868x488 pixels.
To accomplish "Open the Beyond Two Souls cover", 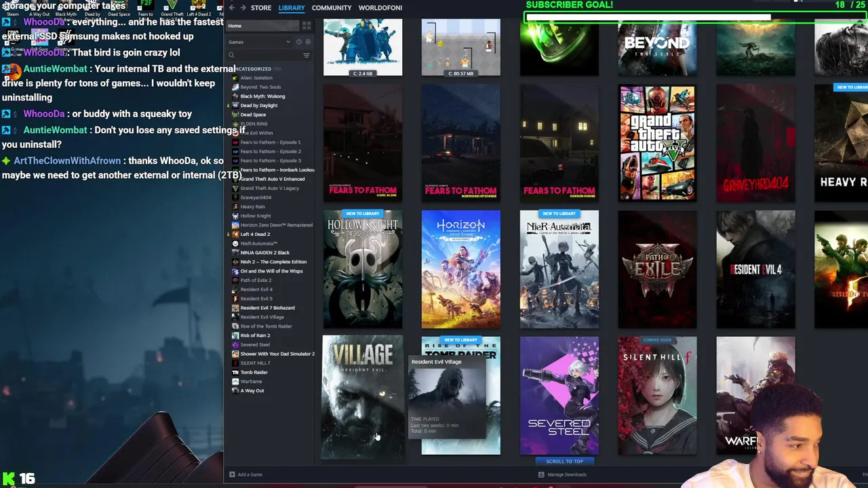I will point(658,47).
